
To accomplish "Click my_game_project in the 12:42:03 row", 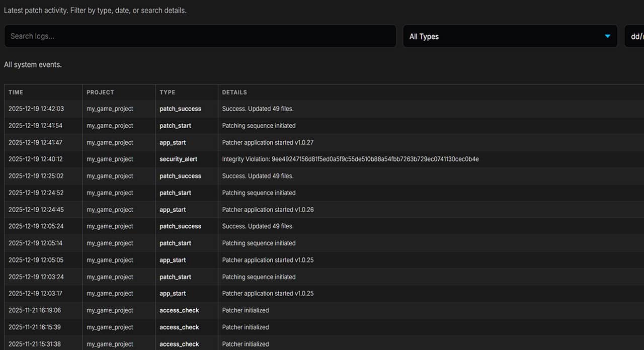I will (110, 109).
